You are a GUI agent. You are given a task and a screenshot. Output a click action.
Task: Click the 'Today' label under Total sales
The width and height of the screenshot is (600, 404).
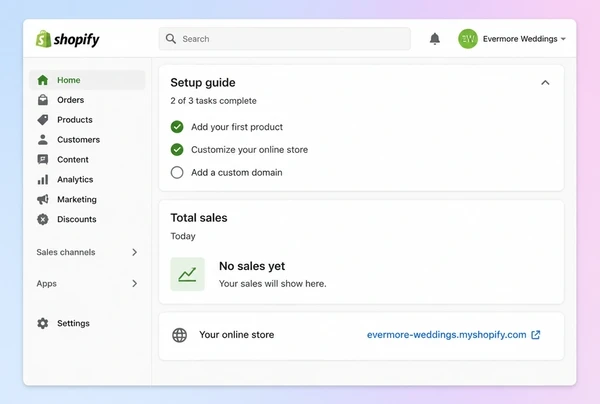[183, 236]
